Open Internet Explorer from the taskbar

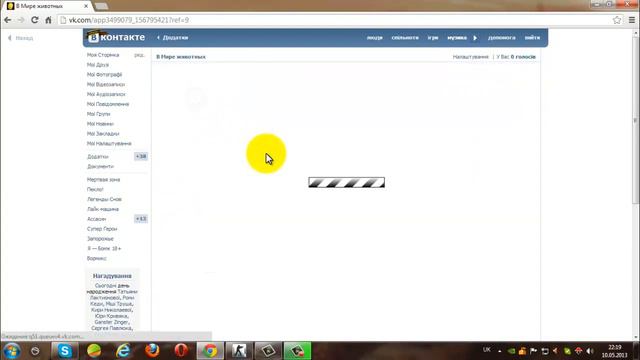(x=123, y=351)
